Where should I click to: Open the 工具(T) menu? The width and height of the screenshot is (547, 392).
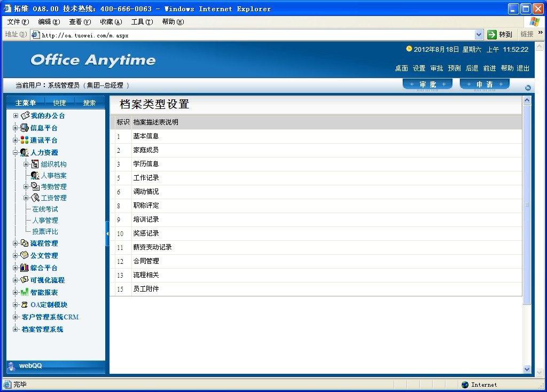pos(142,22)
